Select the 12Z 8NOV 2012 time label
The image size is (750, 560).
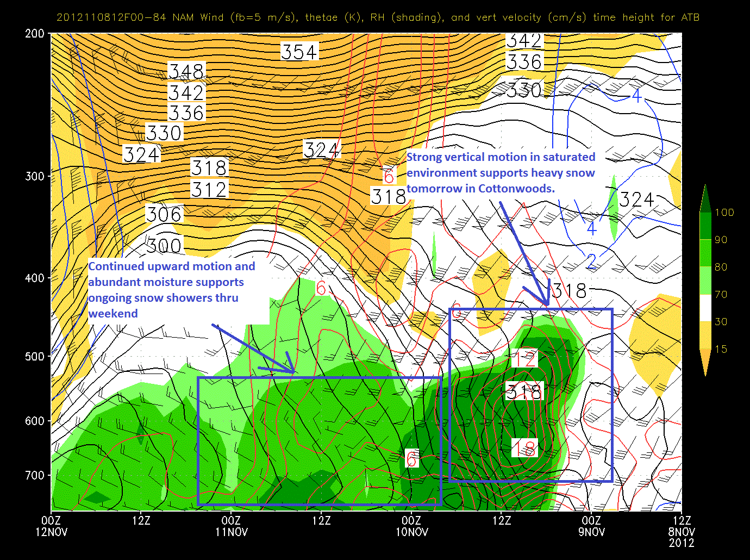682,532
